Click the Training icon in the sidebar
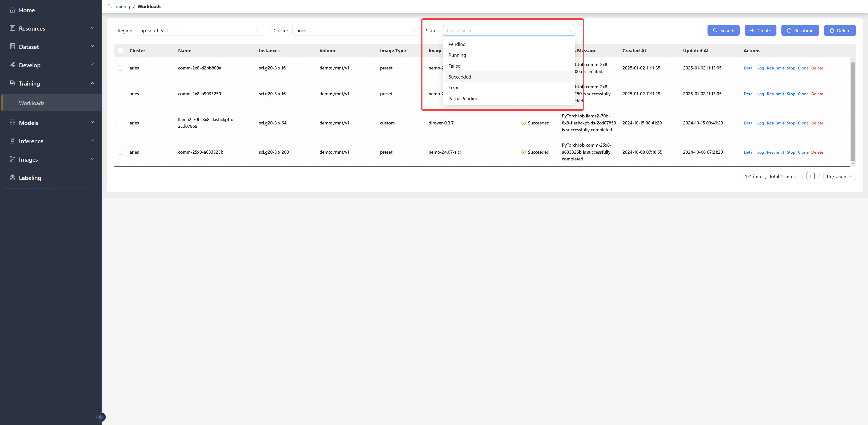 tap(12, 83)
